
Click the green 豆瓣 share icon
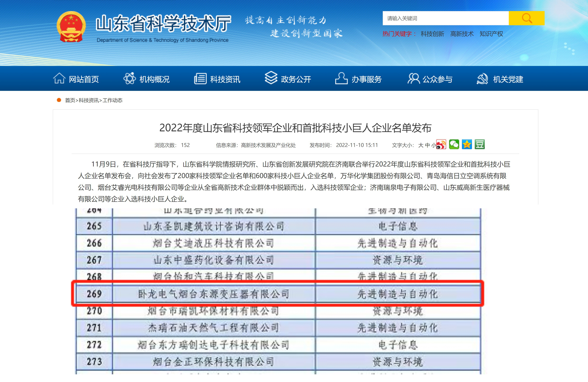tap(480, 145)
